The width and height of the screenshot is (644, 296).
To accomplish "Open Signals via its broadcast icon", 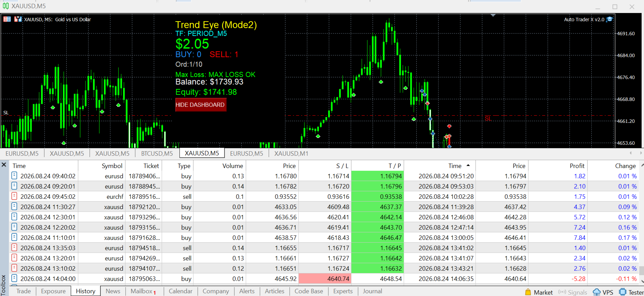I will [562, 292].
